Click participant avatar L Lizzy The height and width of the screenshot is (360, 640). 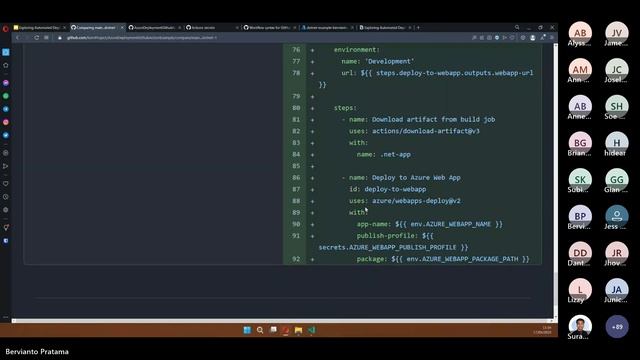pyautogui.click(x=580, y=290)
